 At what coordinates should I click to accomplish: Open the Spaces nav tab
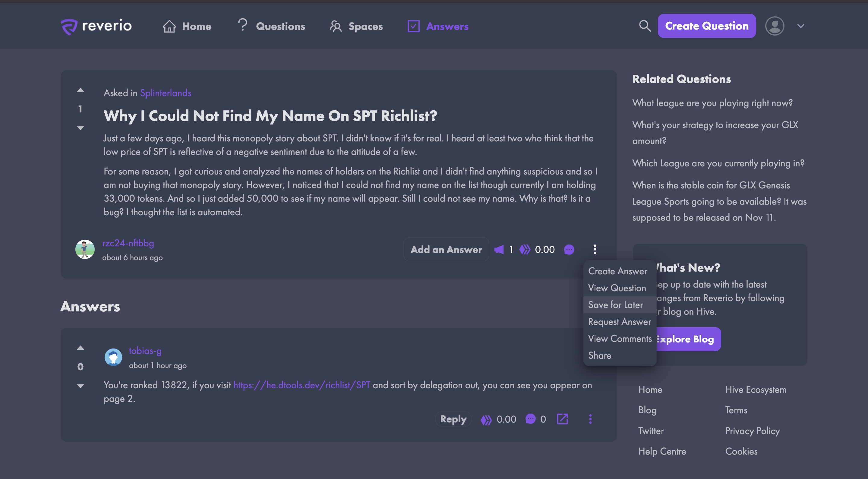pos(356,26)
